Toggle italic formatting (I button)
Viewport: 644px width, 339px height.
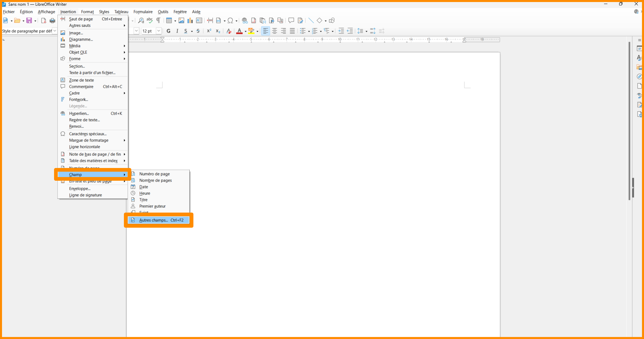[x=177, y=31]
